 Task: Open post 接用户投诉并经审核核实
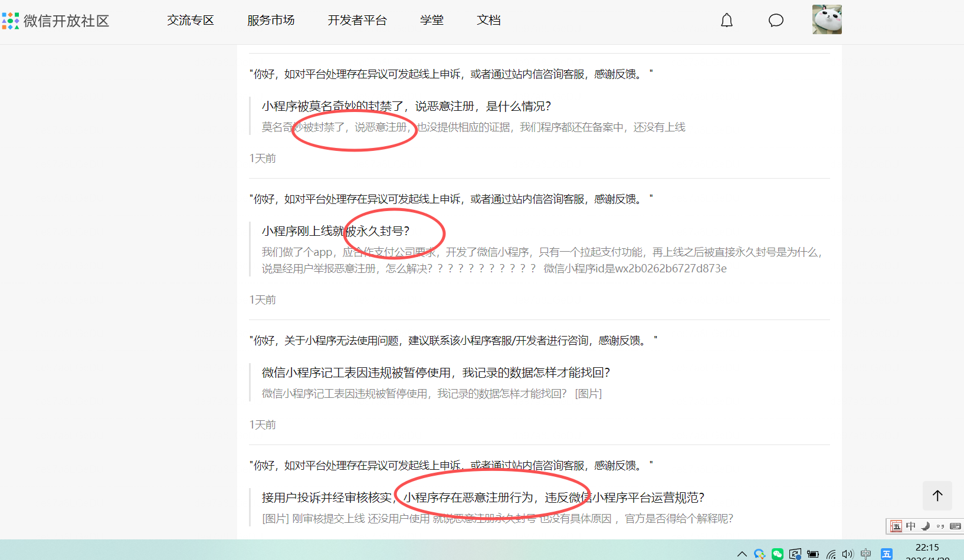(x=483, y=498)
